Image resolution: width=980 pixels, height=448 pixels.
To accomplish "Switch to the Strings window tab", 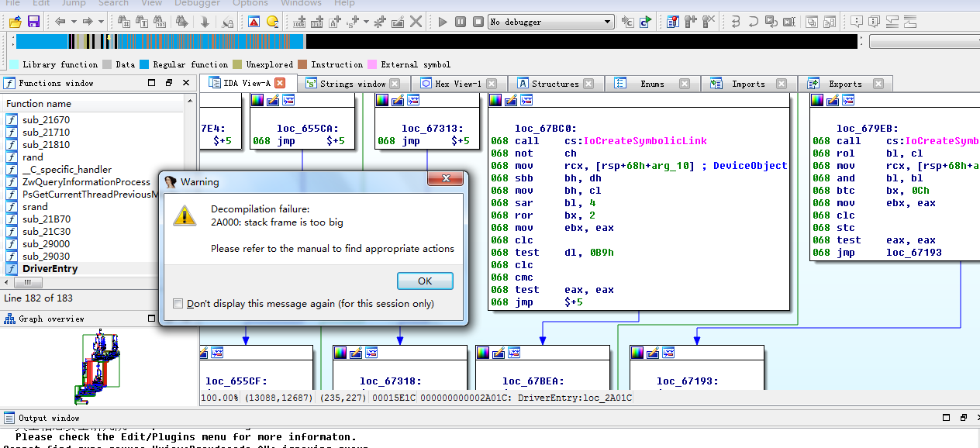I will tap(353, 84).
